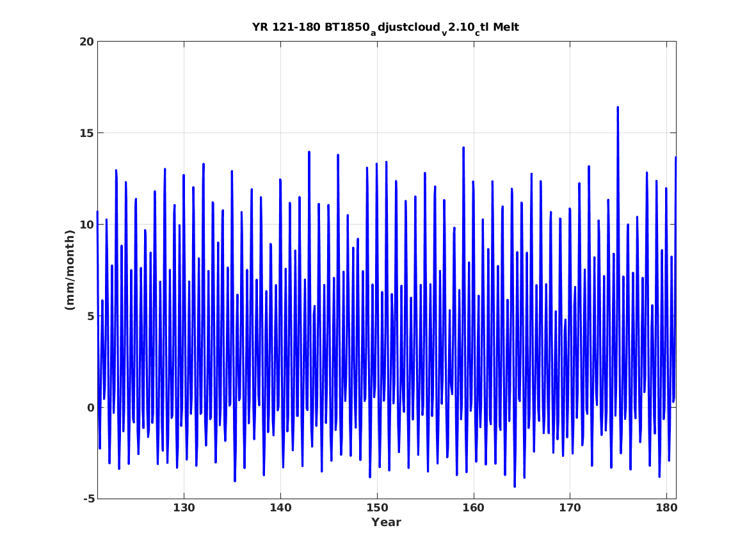The width and height of the screenshot is (747, 560).
Task: Click the '(mm/month)' y-axis label
Action: (70, 270)
